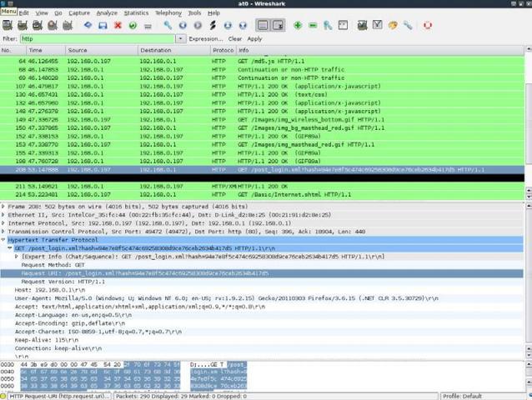Open the Telephony menu
This screenshot has height=400, width=532.
168,12
